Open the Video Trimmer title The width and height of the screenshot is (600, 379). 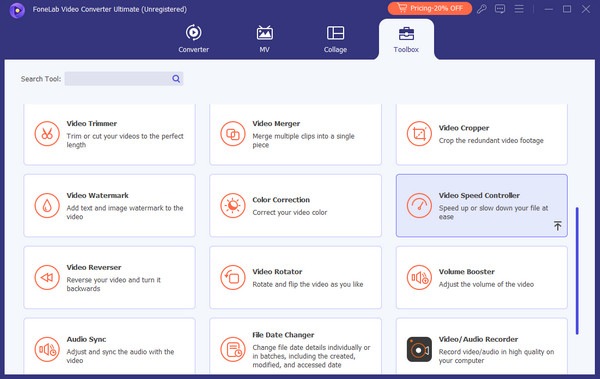pos(92,123)
